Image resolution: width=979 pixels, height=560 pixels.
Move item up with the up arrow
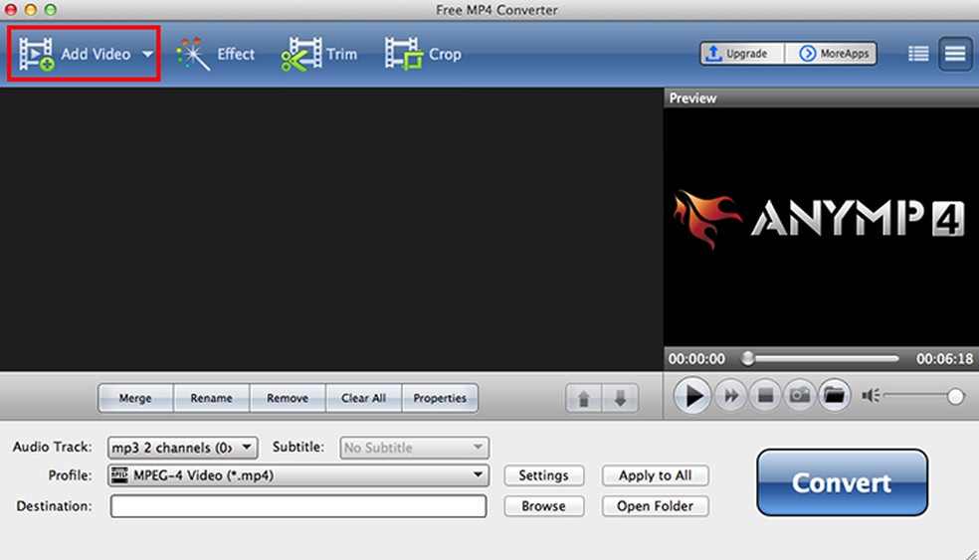[584, 398]
